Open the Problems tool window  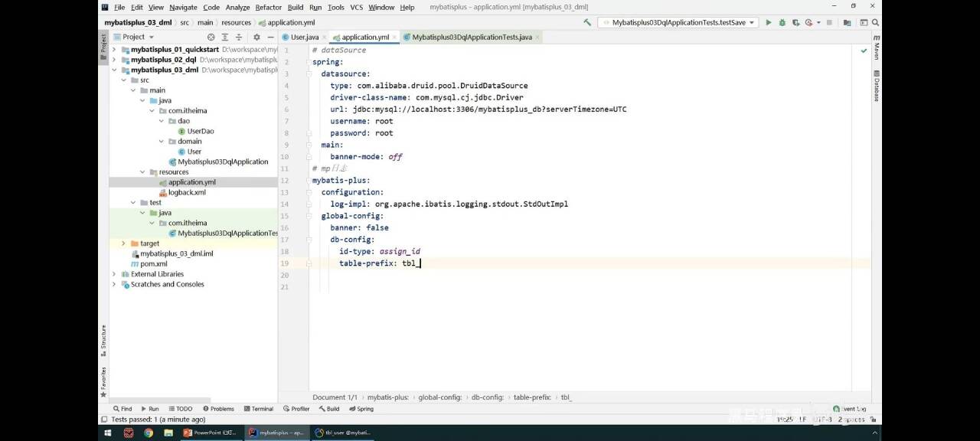(x=218, y=409)
